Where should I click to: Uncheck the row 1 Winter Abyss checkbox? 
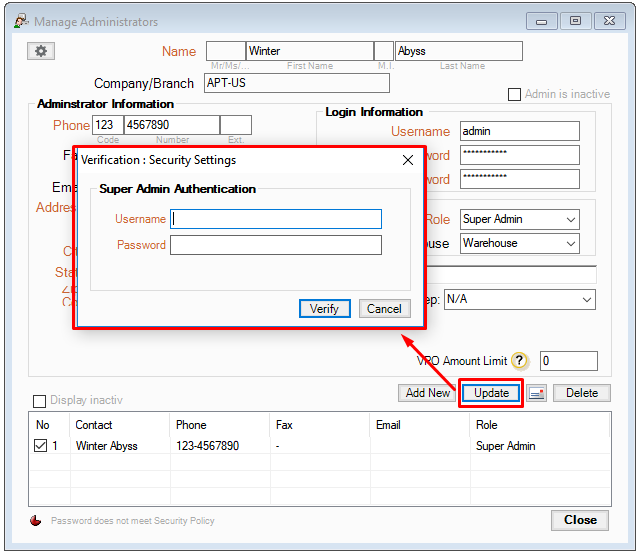41,446
